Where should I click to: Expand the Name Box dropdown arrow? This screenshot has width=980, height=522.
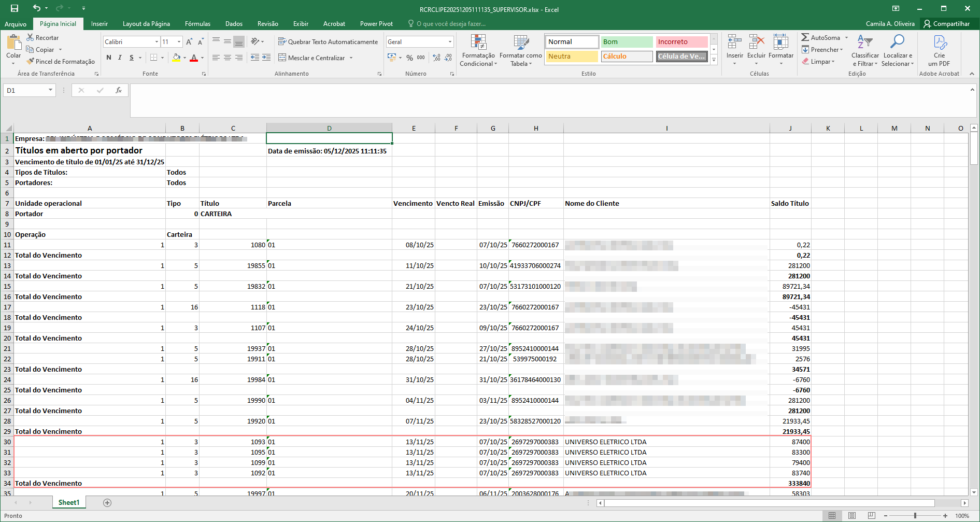50,90
